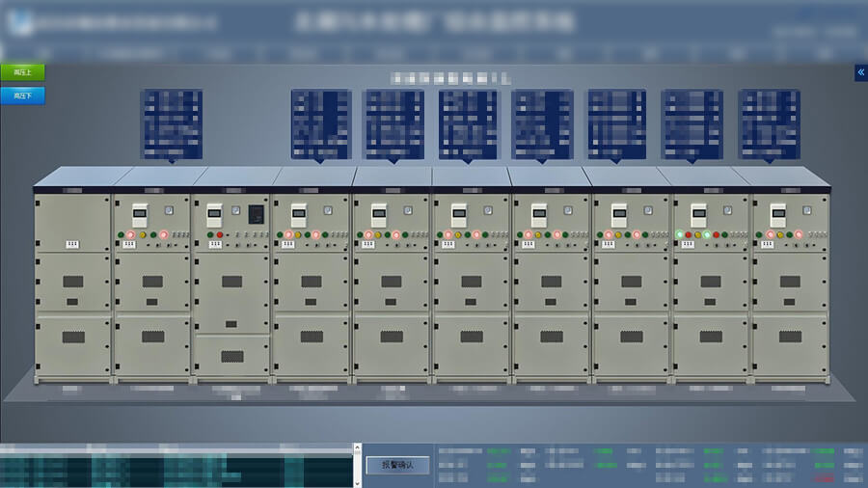
Task: Open the info callout above the second cabinet
Action: tap(171, 123)
